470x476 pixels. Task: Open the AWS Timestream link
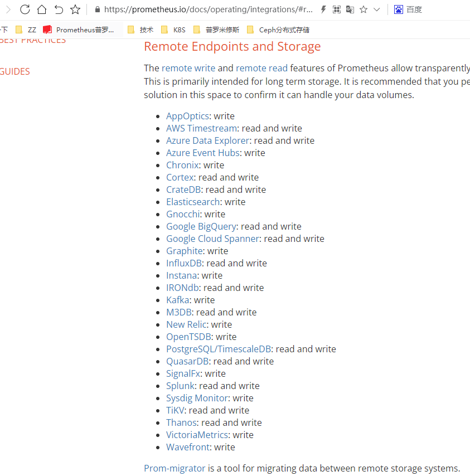201,128
